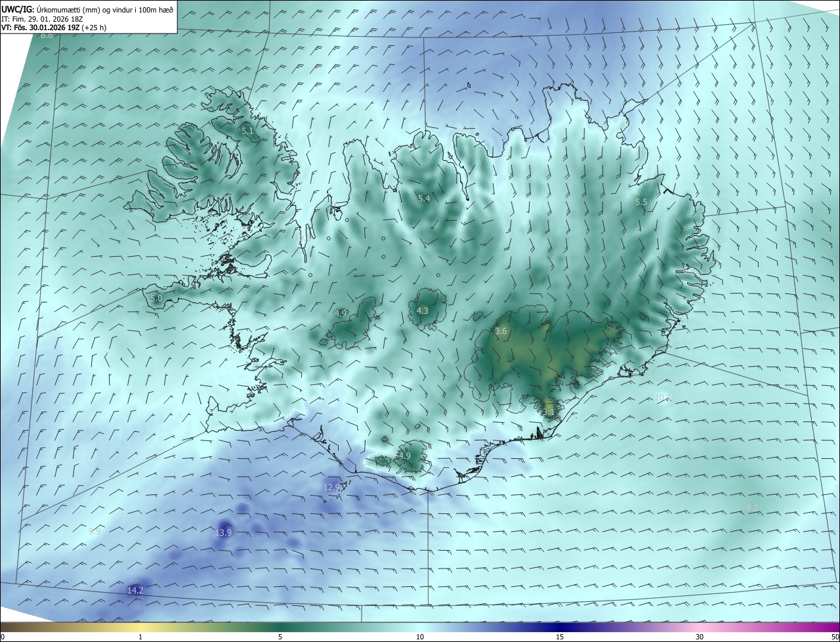
Task: Click the faint 8.2 value label in the southeast ocean
Action: coord(753,507)
